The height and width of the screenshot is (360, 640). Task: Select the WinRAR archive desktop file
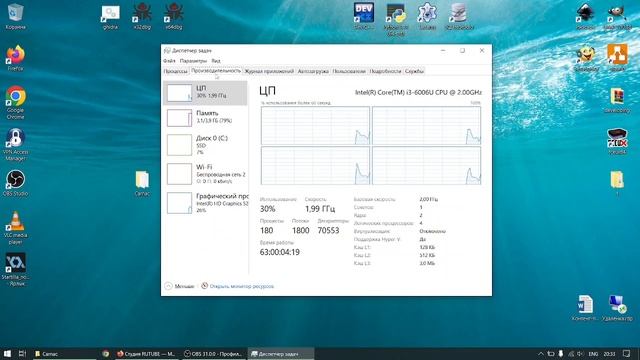click(x=617, y=100)
